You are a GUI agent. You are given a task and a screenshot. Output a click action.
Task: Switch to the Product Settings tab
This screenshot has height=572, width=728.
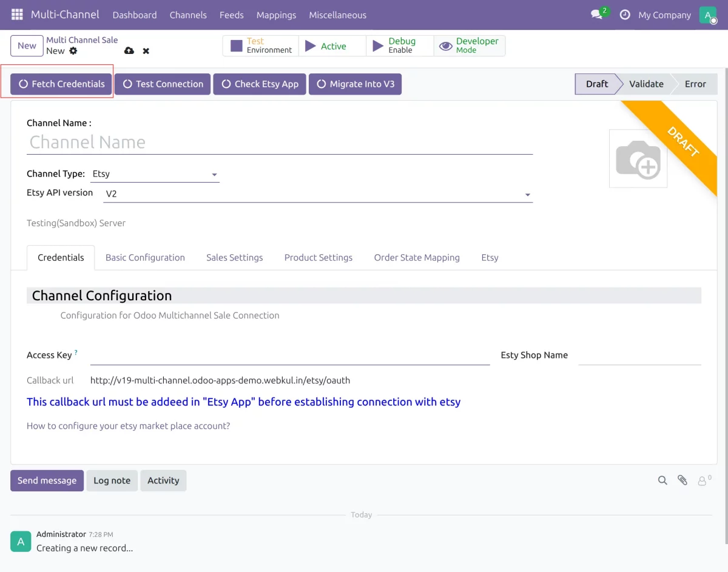tap(318, 257)
